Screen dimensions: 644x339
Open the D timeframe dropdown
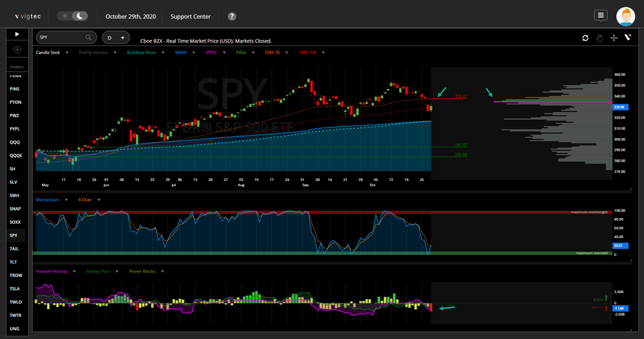click(116, 38)
